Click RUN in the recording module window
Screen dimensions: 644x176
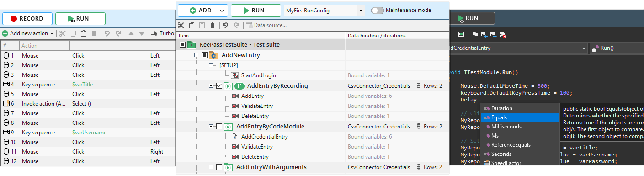tap(80, 19)
